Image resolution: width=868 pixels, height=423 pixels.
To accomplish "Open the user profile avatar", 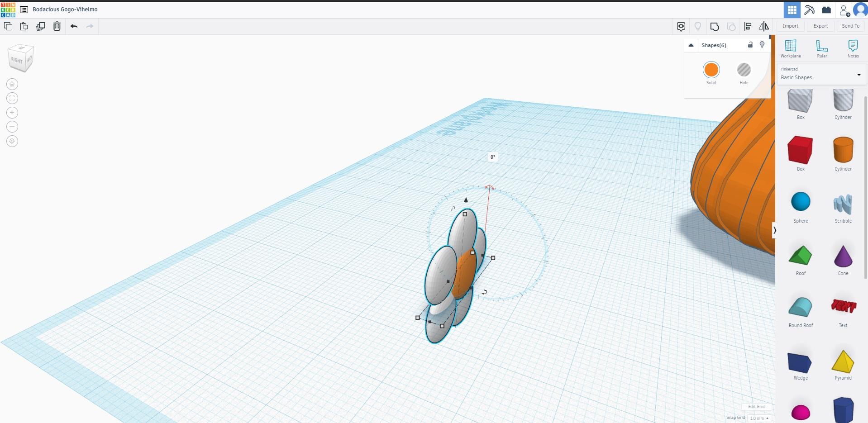I will (x=860, y=10).
